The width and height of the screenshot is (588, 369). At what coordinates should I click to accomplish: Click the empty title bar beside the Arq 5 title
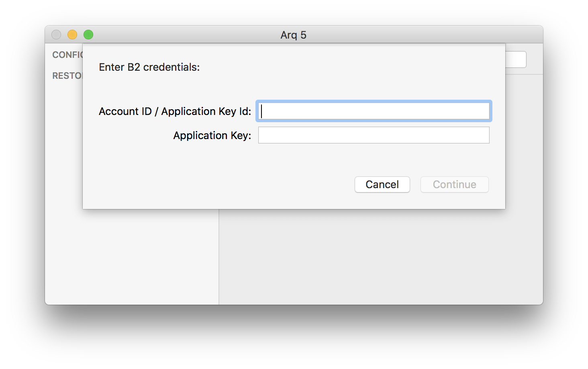coord(422,35)
